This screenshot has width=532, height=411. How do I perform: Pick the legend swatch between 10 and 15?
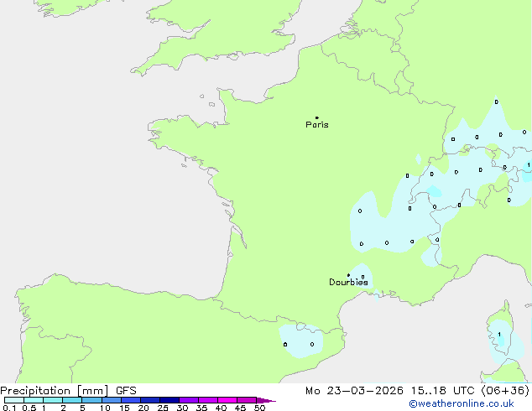(x=112, y=400)
